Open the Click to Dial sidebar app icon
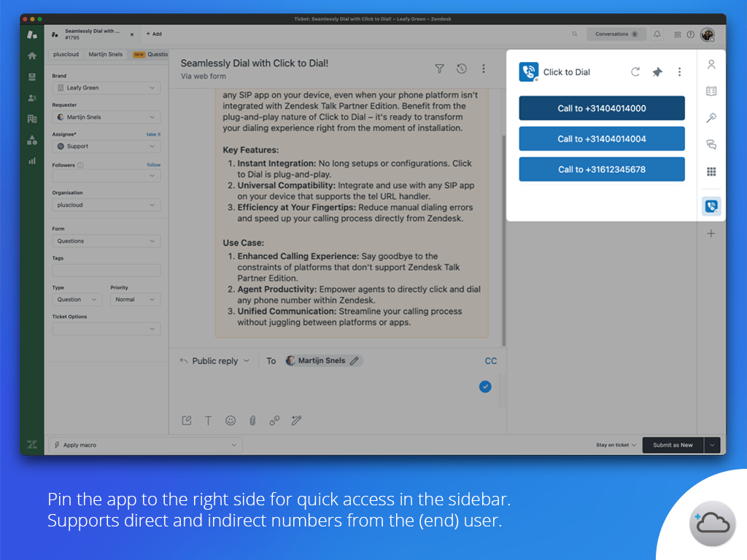This screenshot has height=560, width=747. point(711,206)
